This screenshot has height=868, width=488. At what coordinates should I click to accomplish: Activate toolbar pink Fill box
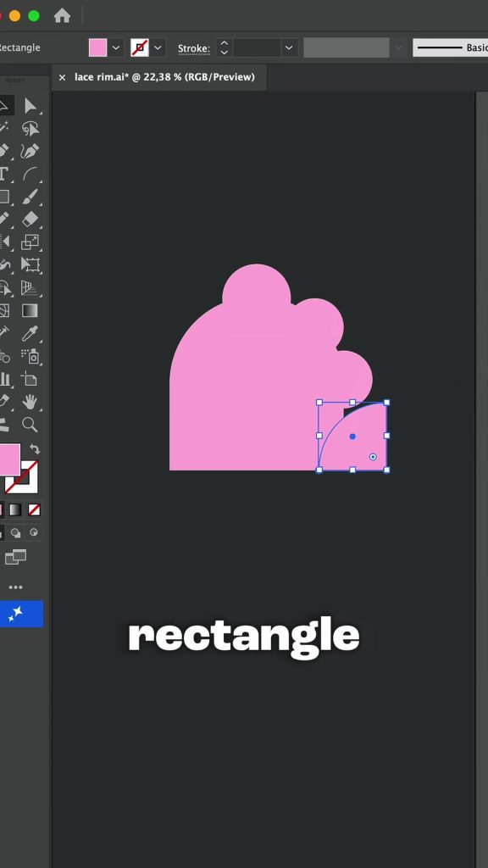click(9, 459)
